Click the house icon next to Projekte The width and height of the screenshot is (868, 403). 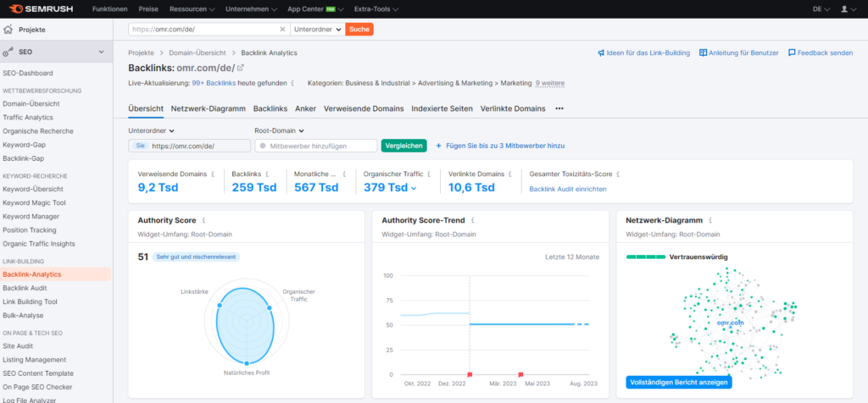point(8,30)
